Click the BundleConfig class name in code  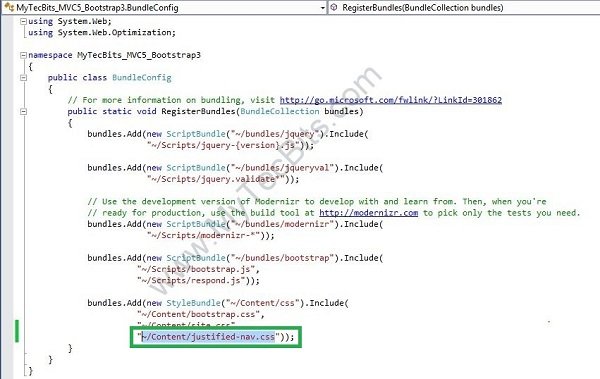pos(142,78)
